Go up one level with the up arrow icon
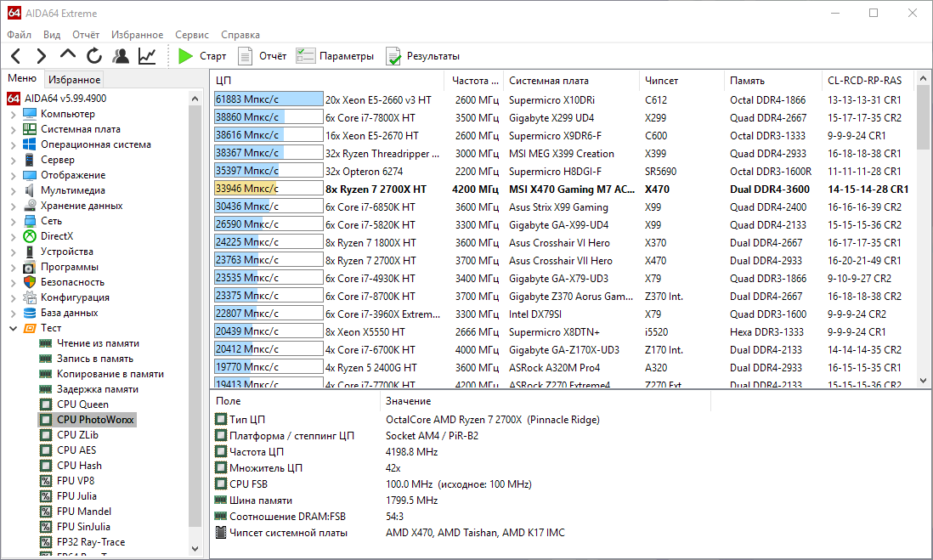Image resolution: width=933 pixels, height=560 pixels. click(x=68, y=54)
